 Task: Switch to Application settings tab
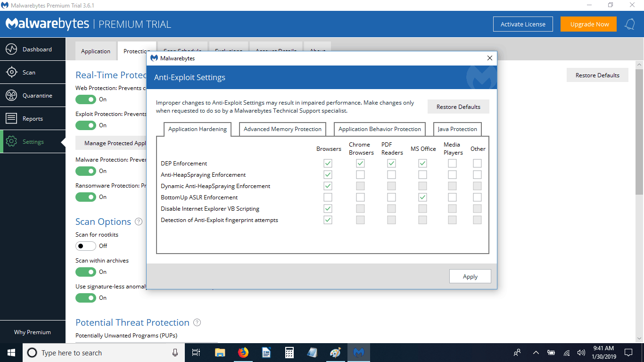(x=96, y=51)
